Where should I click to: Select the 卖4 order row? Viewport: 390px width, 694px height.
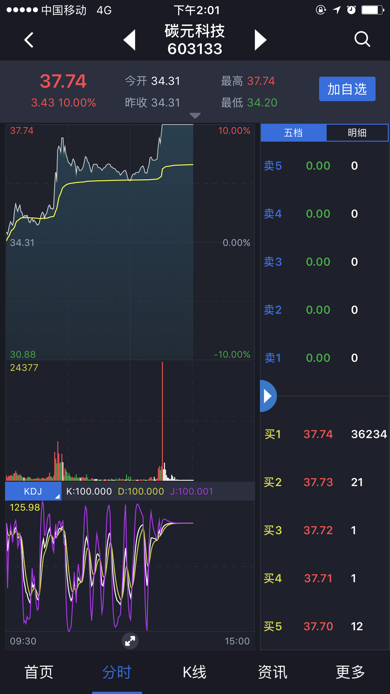click(x=324, y=214)
